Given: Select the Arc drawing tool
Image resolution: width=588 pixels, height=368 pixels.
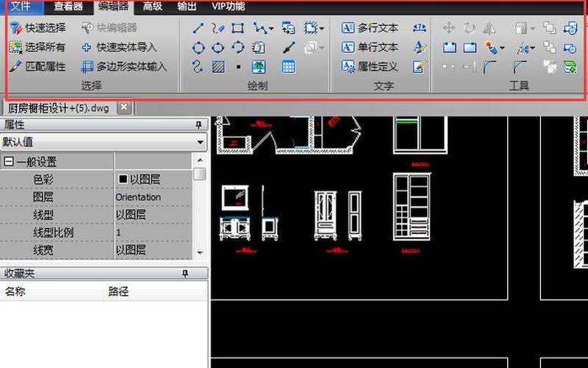Looking at the screenshot, I should pyautogui.click(x=237, y=48).
